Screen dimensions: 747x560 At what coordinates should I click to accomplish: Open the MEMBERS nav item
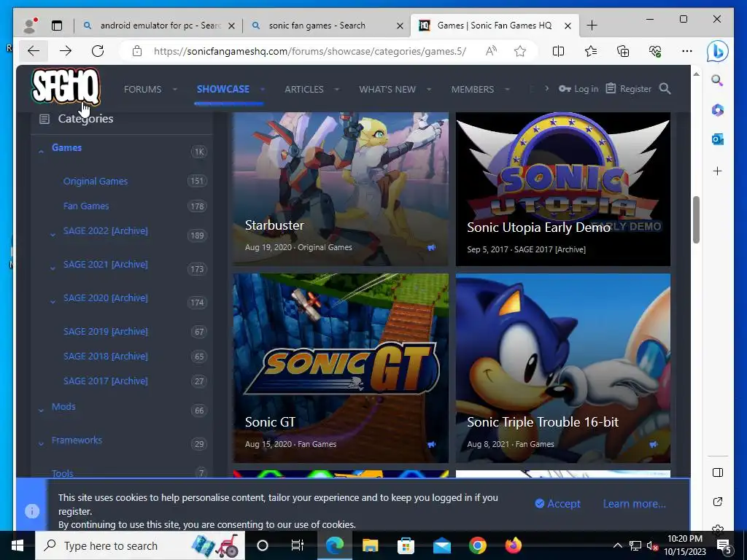(473, 90)
